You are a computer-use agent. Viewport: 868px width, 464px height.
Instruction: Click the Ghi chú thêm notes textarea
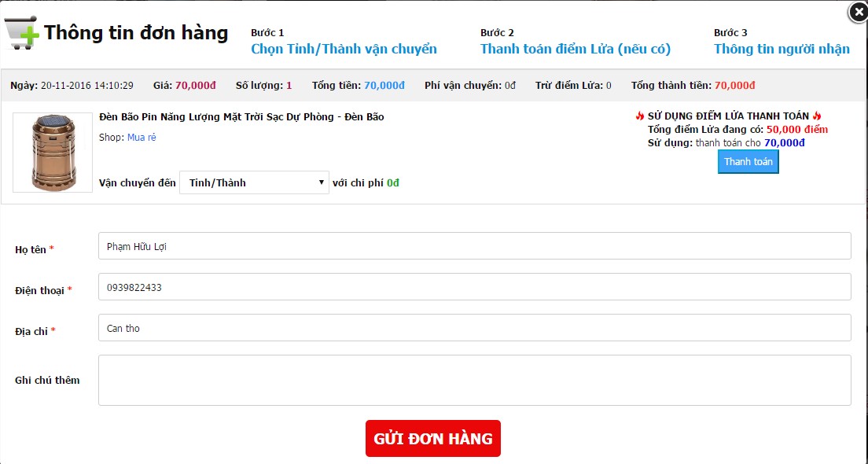[474, 381]
